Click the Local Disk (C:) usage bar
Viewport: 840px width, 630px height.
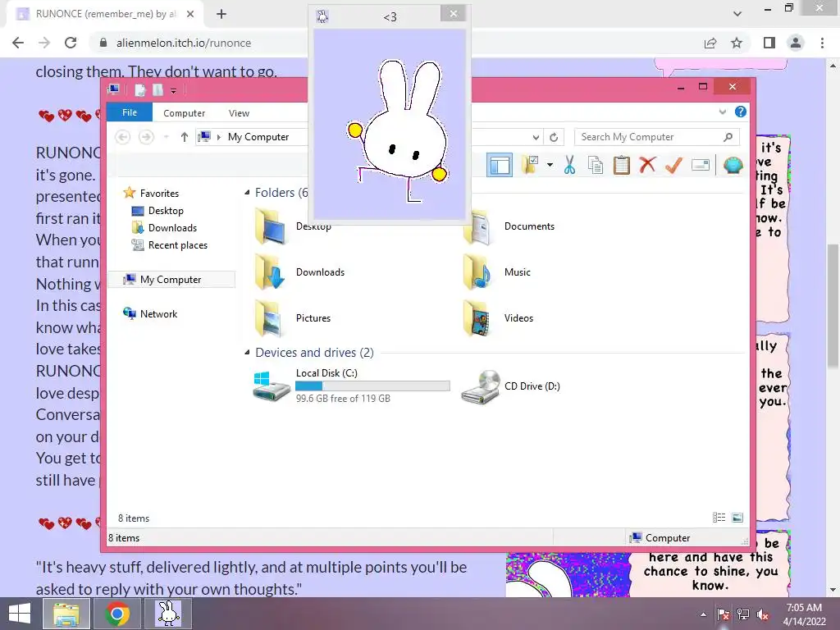372,386
